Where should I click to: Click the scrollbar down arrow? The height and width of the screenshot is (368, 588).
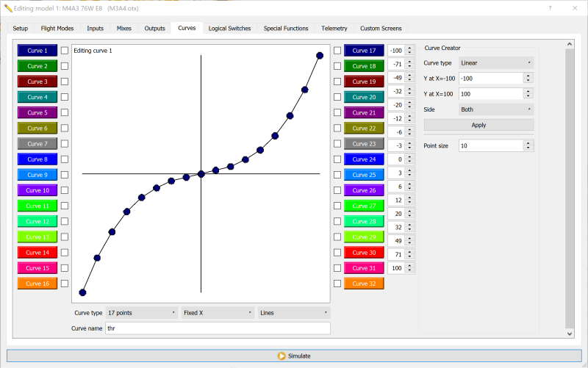[570, 333]
